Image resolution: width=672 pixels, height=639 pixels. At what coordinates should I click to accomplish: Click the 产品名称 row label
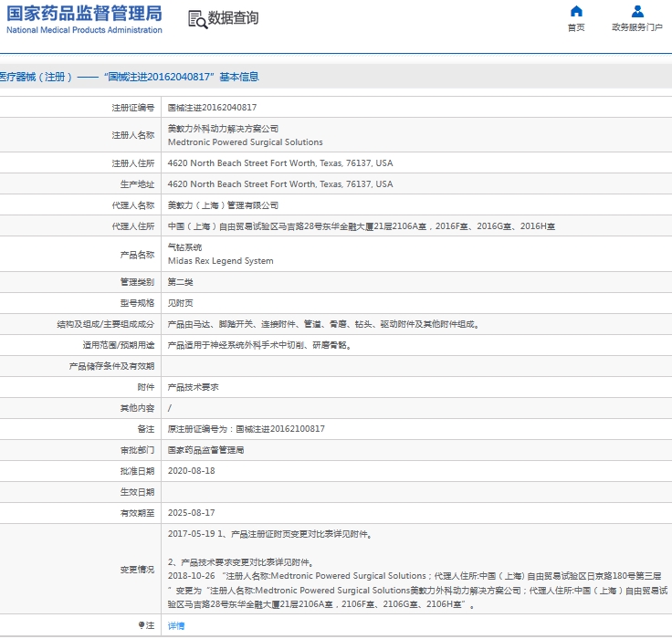point(137,255)
